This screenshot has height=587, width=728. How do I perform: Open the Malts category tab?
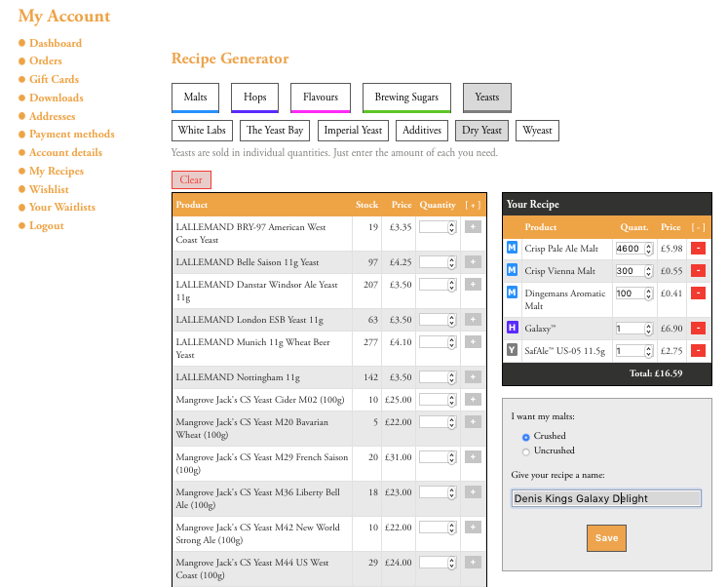(195, 98)
